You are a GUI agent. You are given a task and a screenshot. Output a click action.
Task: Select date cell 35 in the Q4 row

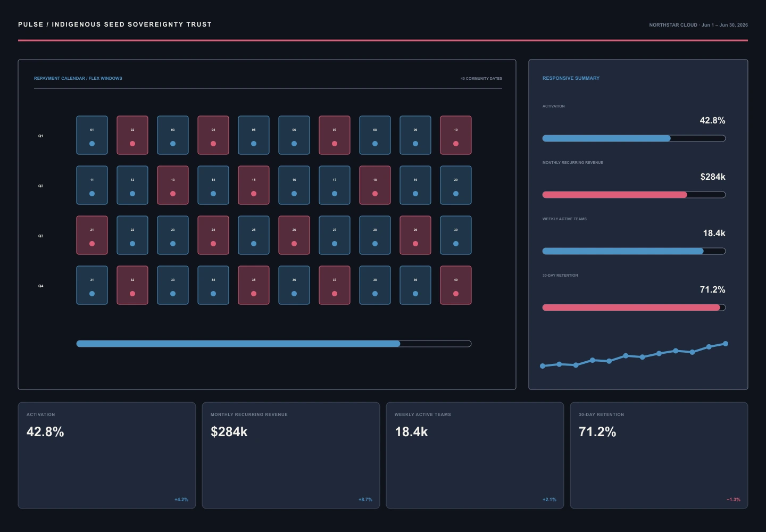click(x=254, y=285)
